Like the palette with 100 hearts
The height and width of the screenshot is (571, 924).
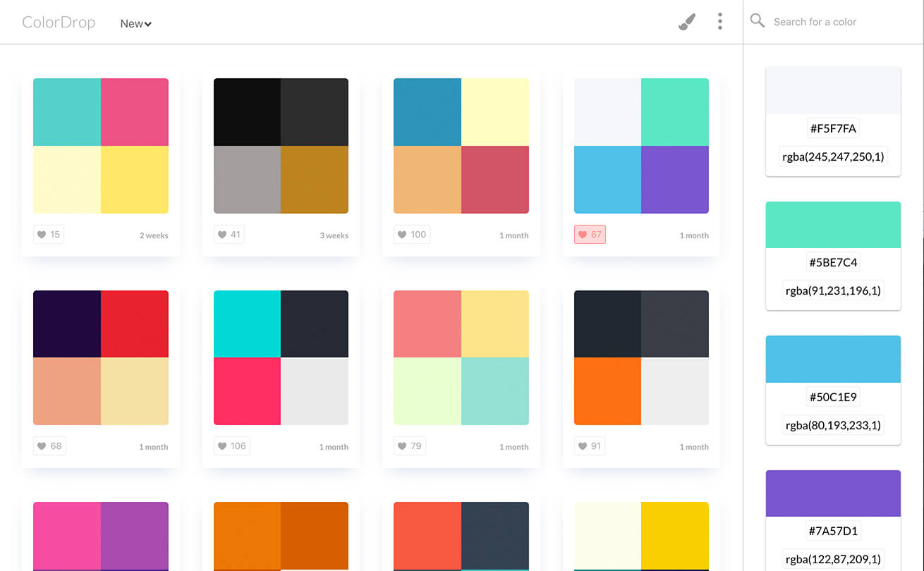tap(411, 234)
